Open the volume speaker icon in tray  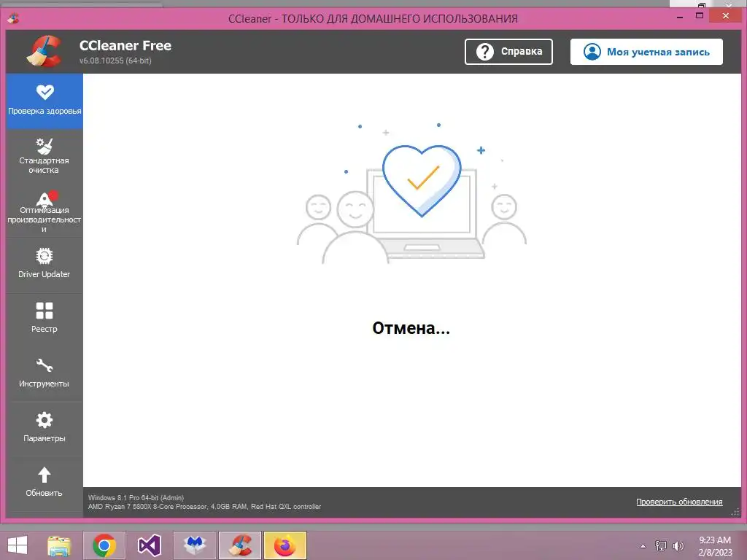678,545
